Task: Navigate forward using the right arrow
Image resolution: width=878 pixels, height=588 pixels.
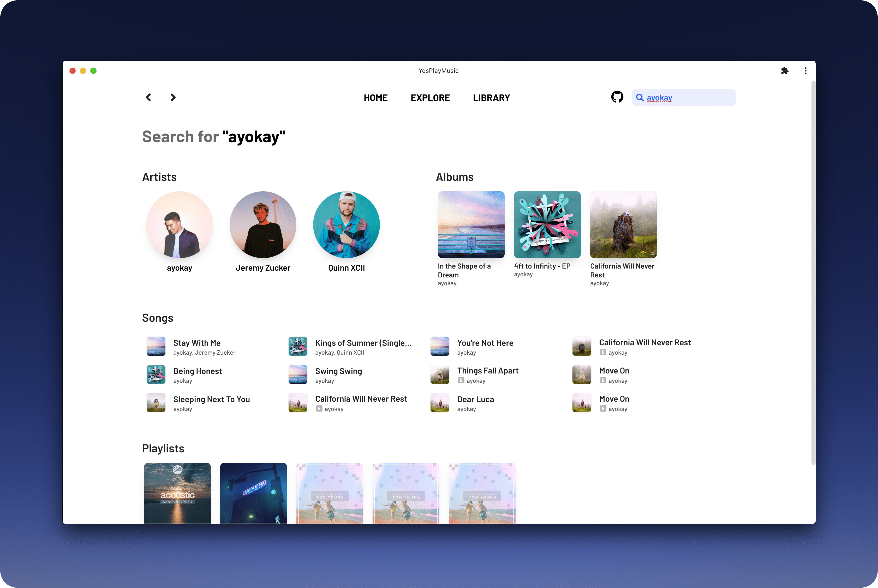Action: tap(173, 98)
